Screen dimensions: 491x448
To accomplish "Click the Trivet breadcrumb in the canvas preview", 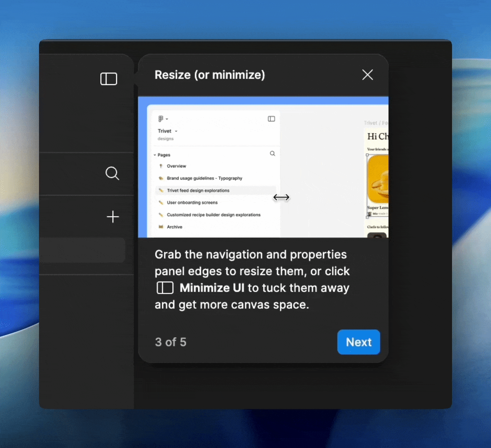I will (x=370, y=123).
